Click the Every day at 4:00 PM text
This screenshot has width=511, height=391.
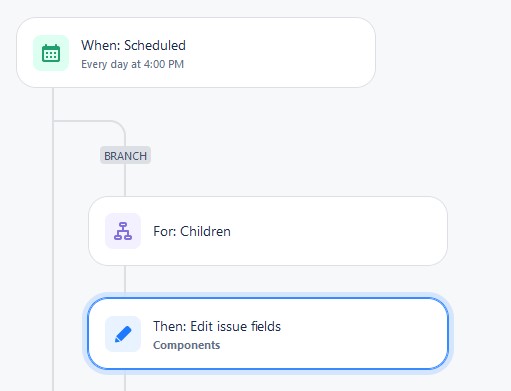coord(132,64)
